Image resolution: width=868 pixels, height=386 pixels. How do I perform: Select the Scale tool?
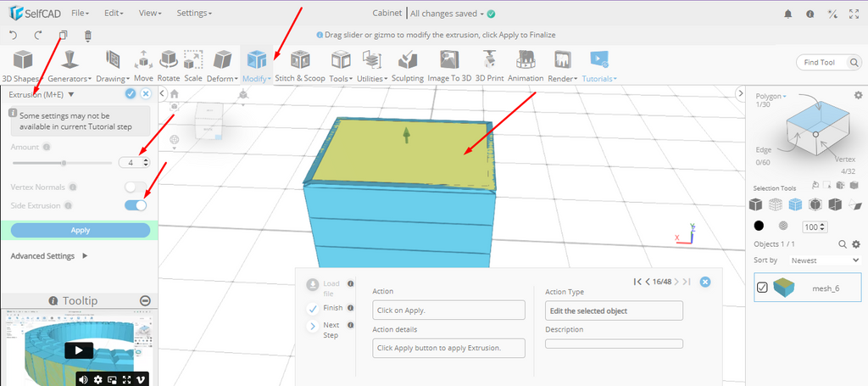coord(193,65)
